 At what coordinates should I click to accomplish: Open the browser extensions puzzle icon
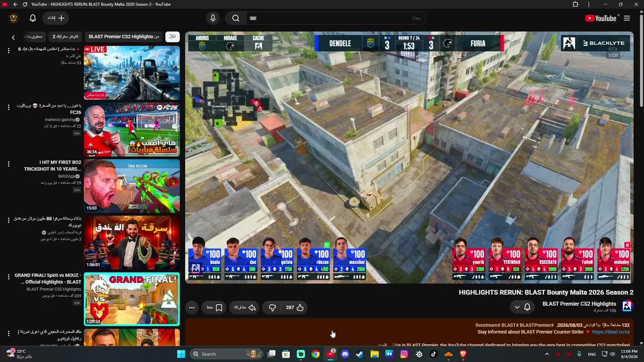(x=576, y=5)
